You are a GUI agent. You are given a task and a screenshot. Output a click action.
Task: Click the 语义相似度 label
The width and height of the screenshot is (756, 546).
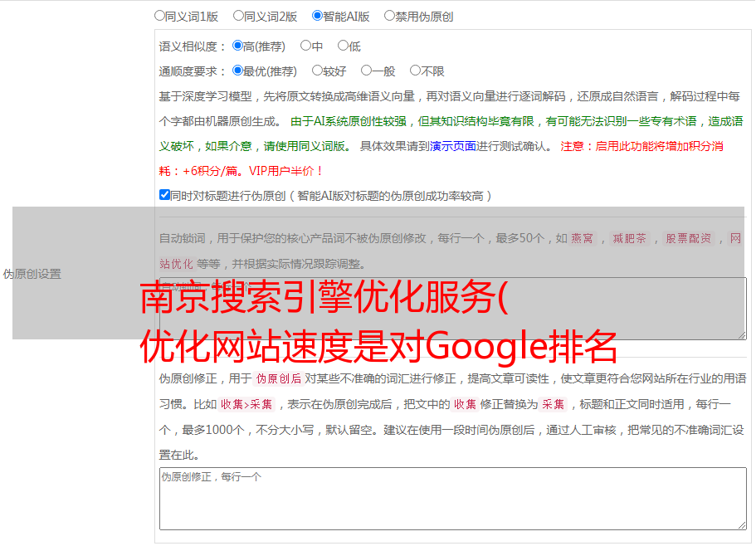[x=193, y=46]
